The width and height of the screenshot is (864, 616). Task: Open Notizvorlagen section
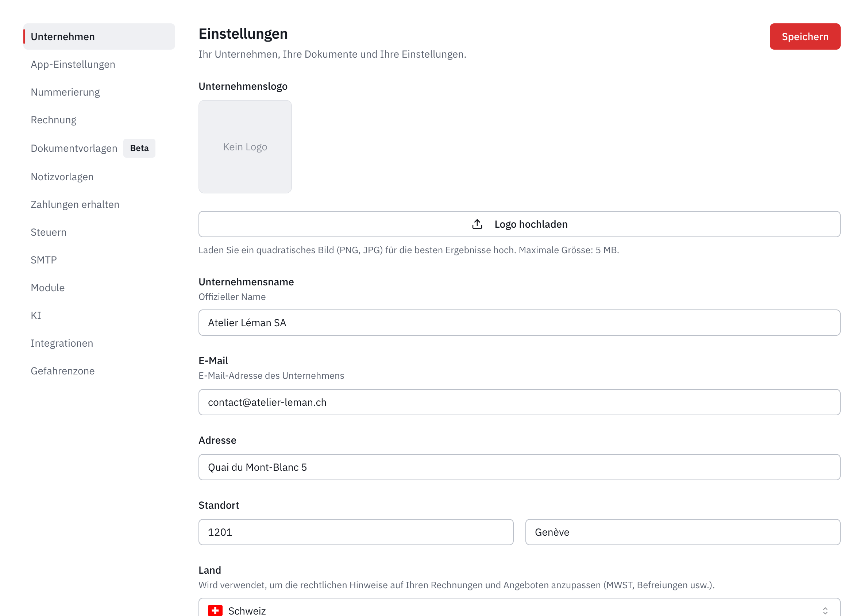[x=62, y=177]
